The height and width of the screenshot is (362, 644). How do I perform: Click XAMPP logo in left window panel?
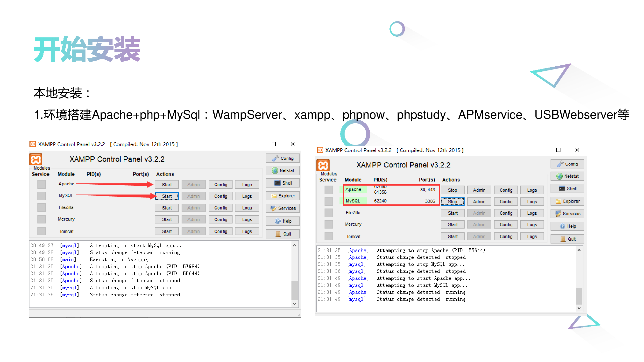[x=36, y=159]
